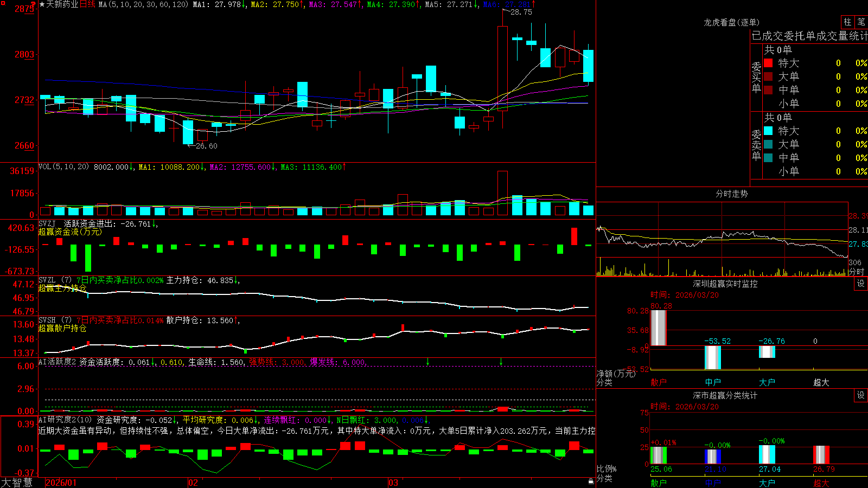868x488 pixels.
Task: Click the 爆发线: 6.000 magenta label
Action: (x=338, y=362)
